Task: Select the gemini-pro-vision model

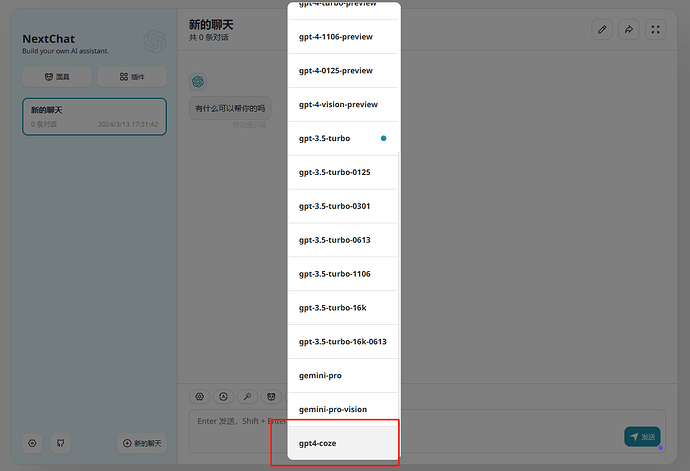Action: (x=343, y=409)
